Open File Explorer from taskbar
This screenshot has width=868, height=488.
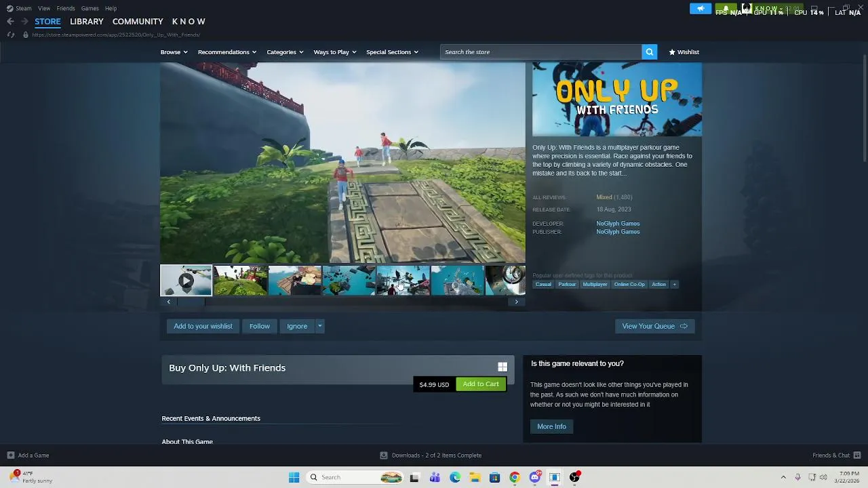click(475, 477)
